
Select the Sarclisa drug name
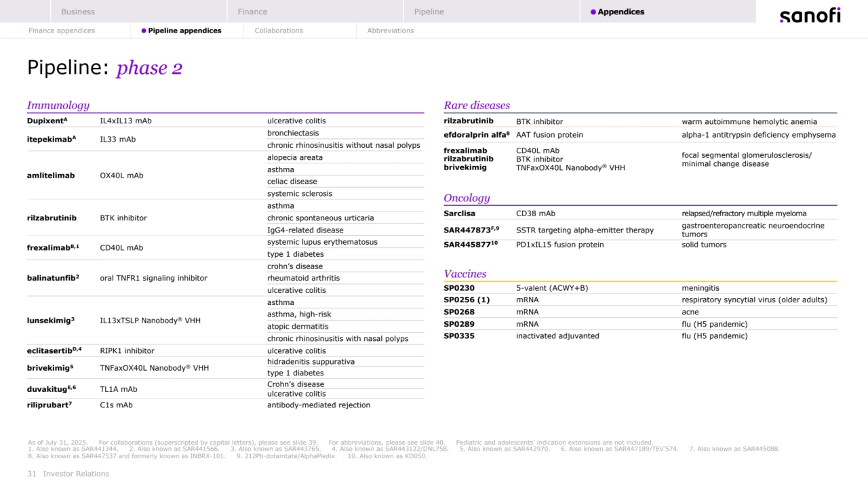coord(459,213)
